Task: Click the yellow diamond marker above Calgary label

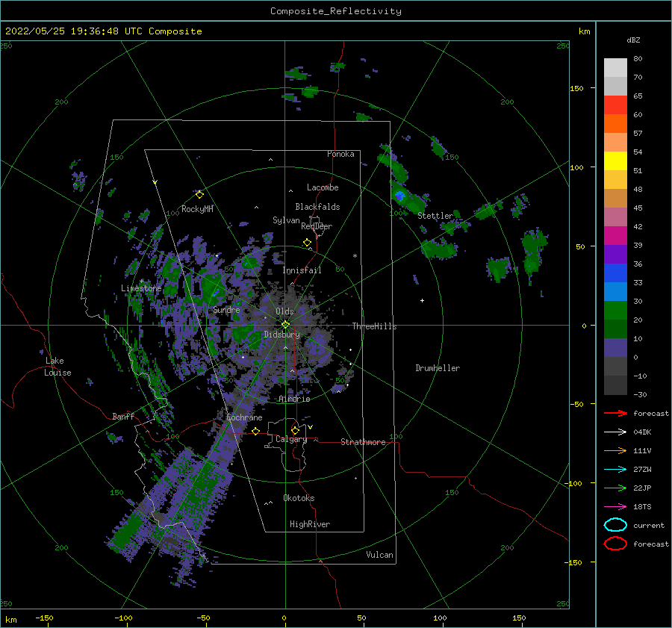Action: [295, 430]
